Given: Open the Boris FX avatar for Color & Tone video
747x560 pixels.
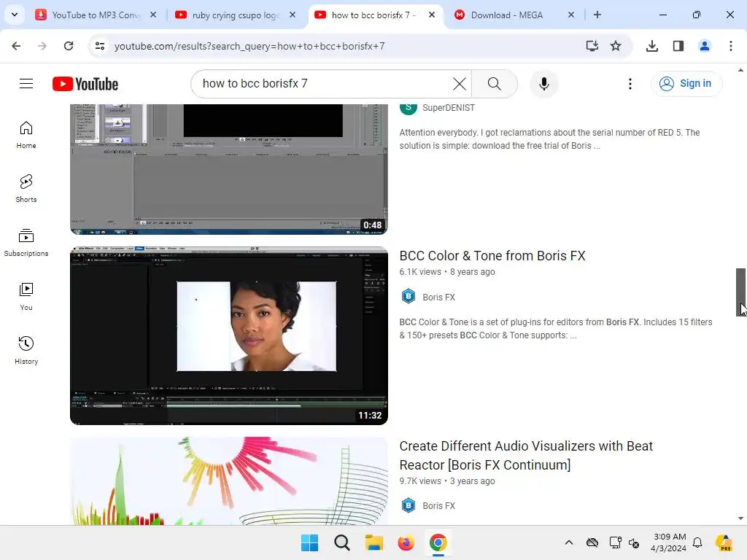Looking at the screenshot, I should (409, 297).
